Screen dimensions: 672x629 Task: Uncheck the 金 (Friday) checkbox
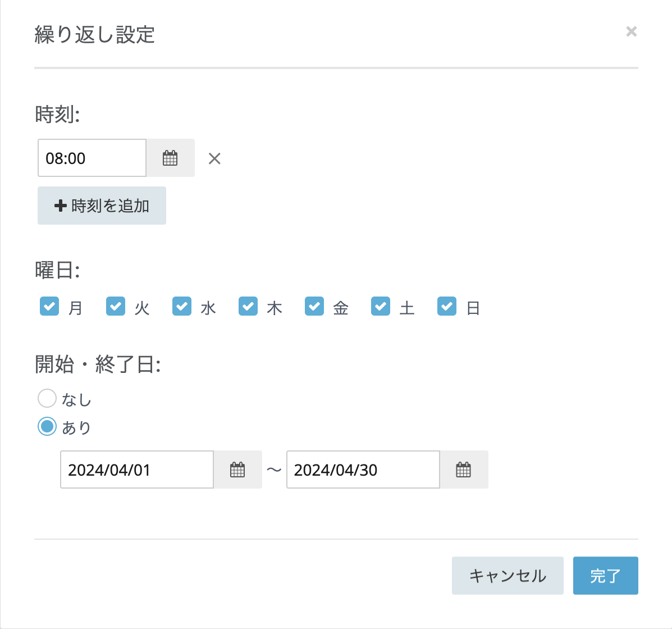314,306
